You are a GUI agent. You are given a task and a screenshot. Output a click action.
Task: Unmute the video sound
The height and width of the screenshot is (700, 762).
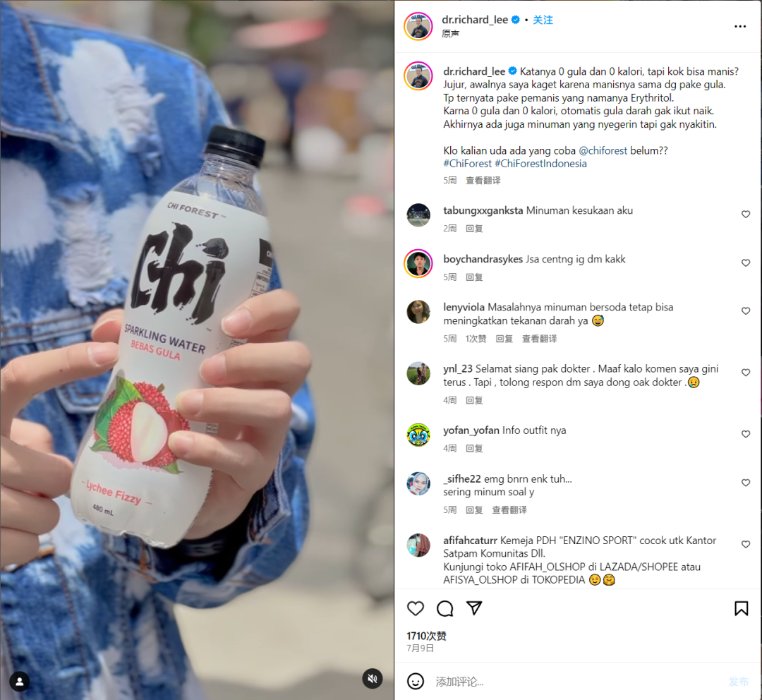point(373,679)
